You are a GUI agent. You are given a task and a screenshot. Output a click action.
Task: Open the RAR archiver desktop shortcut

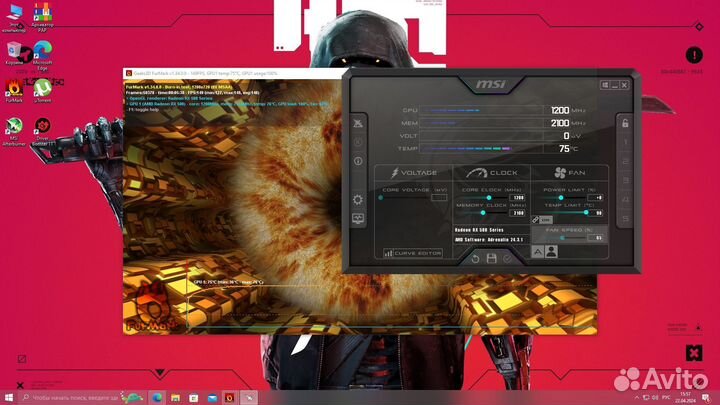(42, 17)
